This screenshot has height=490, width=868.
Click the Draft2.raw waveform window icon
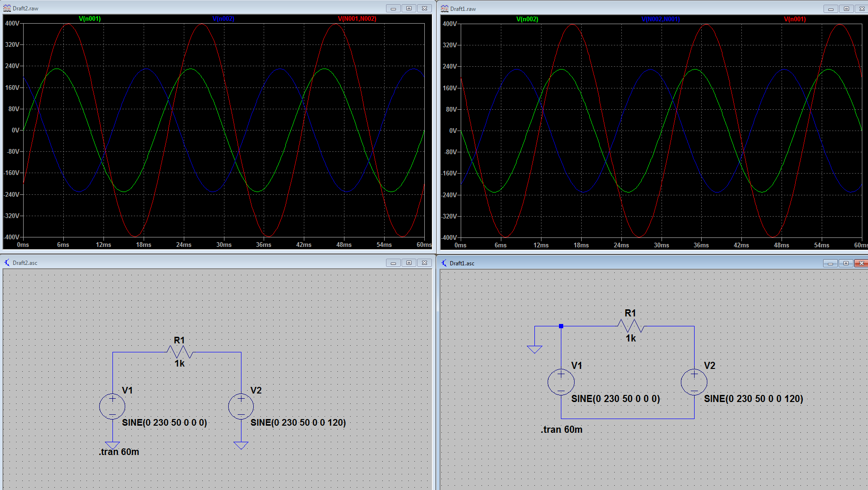[7, 8]
